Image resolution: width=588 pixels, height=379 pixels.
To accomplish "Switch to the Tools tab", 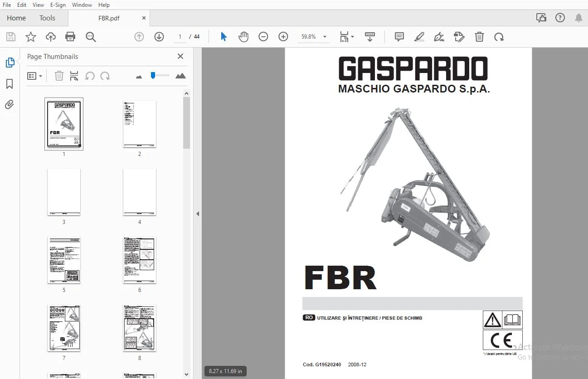I will (47, 18).
